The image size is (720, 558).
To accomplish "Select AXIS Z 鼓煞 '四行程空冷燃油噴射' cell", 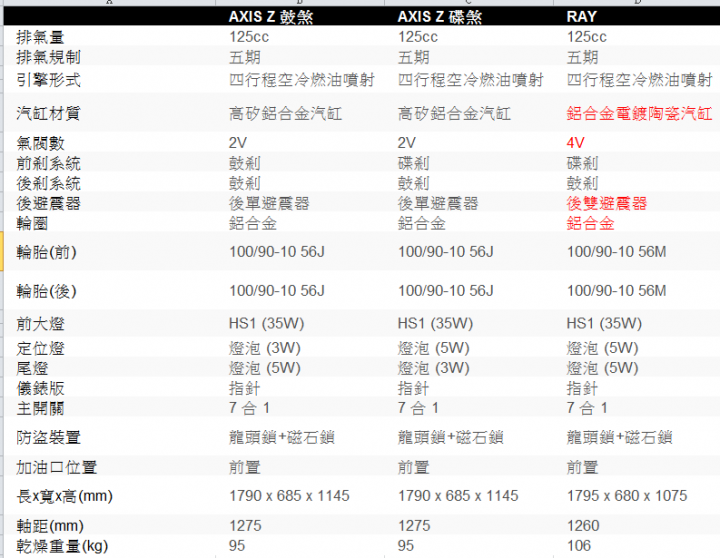I will pyautogui.click(x=302, y=80).
